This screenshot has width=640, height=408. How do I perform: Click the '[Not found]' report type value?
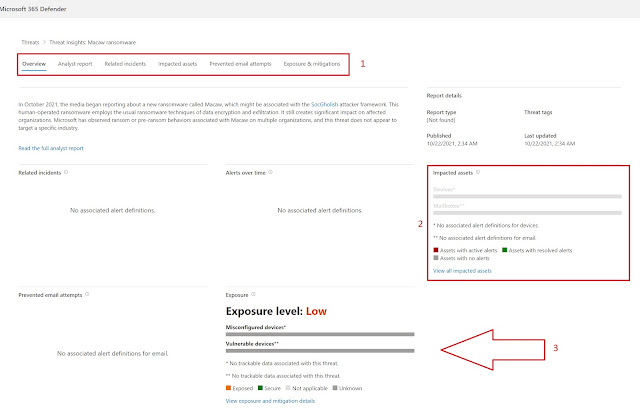click(x=441, y=120)
